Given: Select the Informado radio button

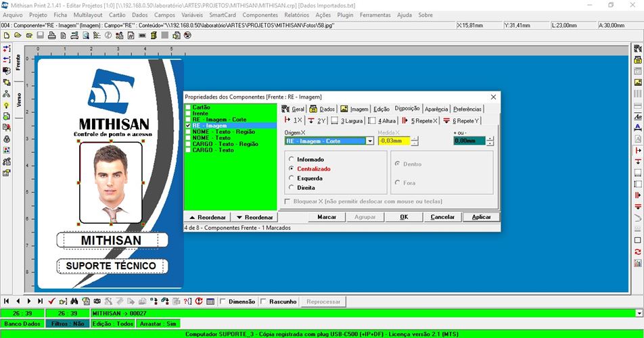Looking at the screenshot, I should pos(291,159).
